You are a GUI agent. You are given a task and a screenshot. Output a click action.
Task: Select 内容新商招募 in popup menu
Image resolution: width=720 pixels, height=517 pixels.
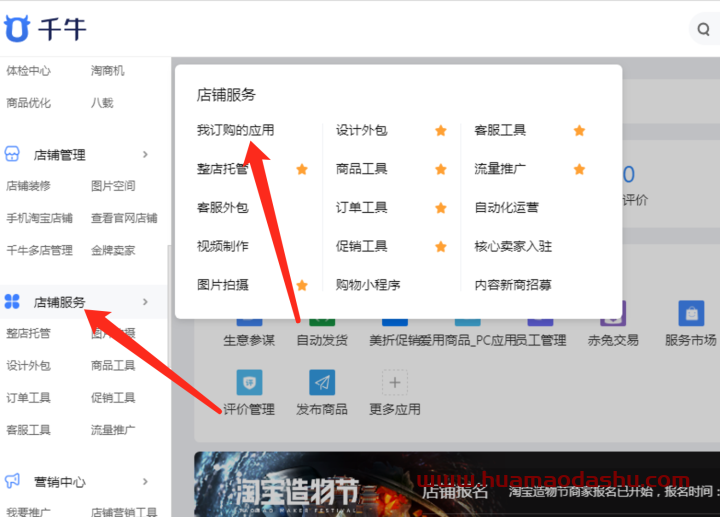point(513,285)
